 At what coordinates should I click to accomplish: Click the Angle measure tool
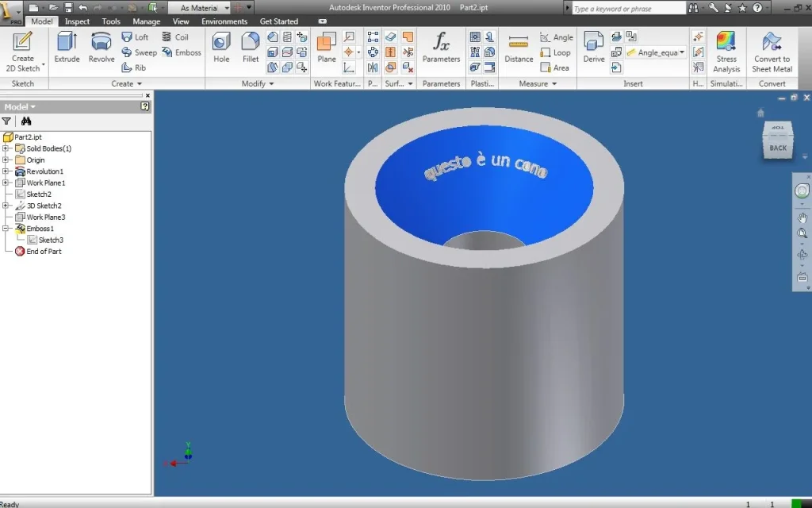(x=557, y=37)
